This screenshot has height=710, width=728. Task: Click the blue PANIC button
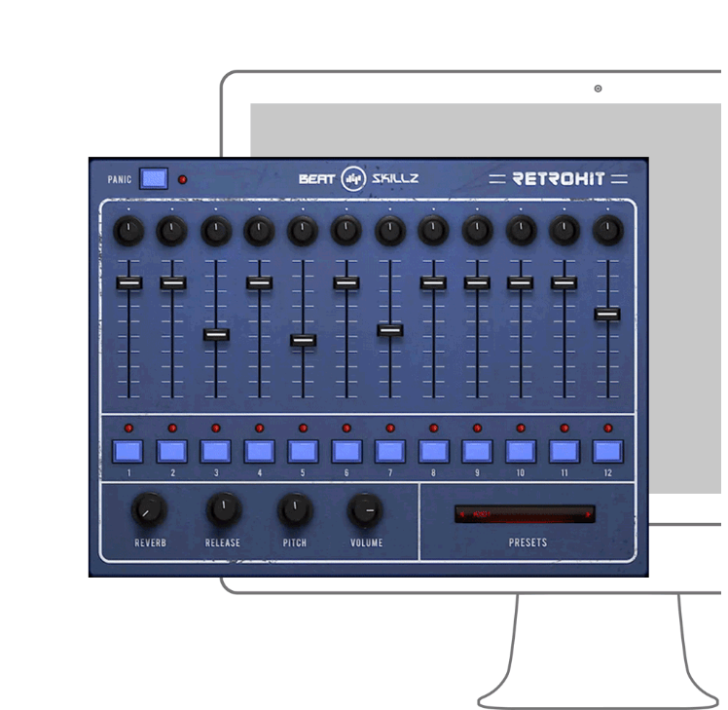(154, 178)
